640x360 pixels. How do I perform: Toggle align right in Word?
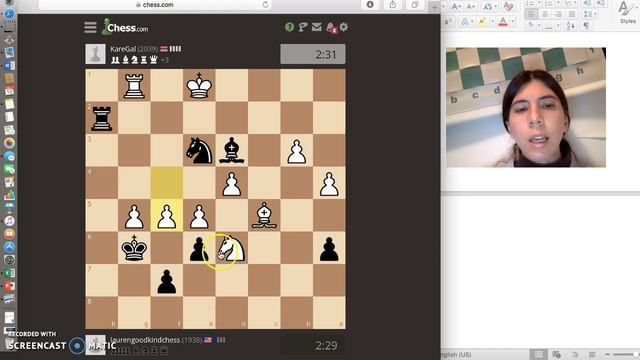pyautogui.click(x=558, y=13)
